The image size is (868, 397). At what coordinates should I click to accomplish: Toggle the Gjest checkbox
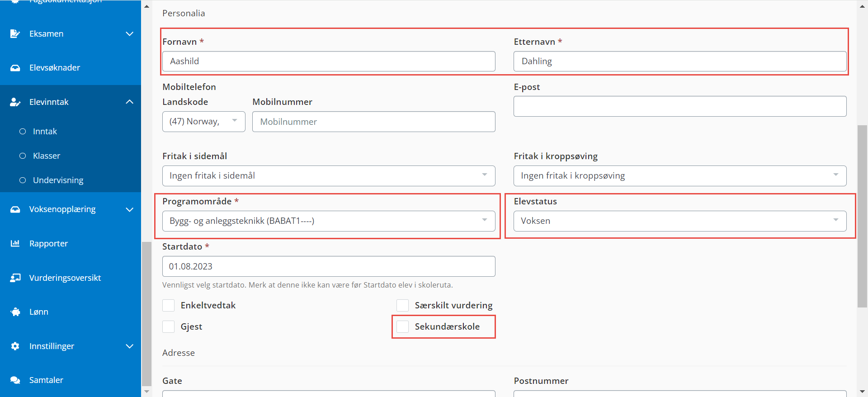[169, 327]
